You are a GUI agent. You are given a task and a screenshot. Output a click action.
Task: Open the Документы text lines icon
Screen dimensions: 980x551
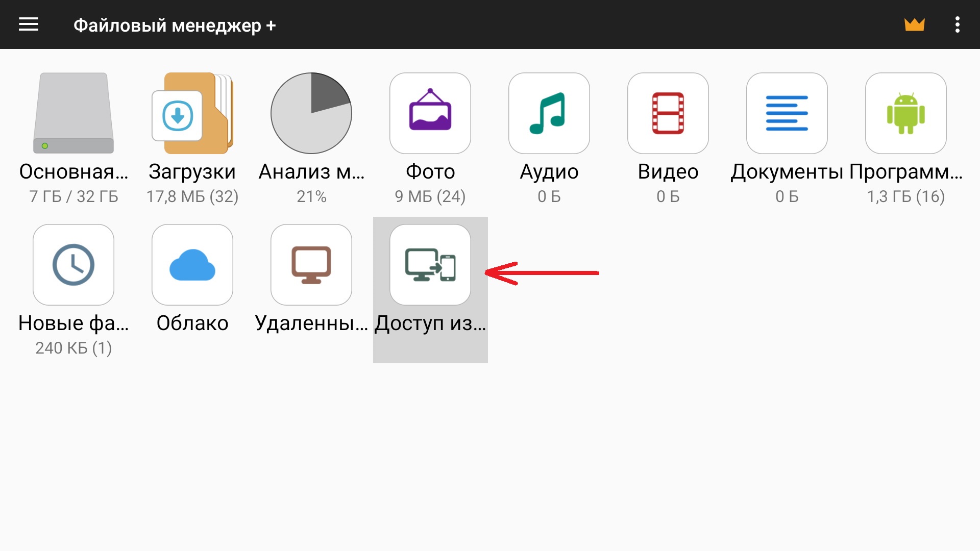point(787,113)
